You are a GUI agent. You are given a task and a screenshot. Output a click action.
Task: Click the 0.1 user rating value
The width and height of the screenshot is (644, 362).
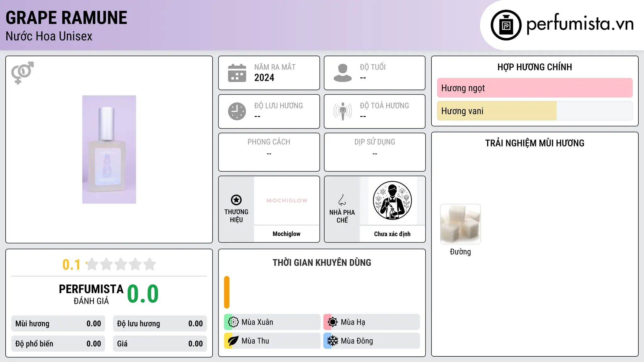tap(71, 265)
